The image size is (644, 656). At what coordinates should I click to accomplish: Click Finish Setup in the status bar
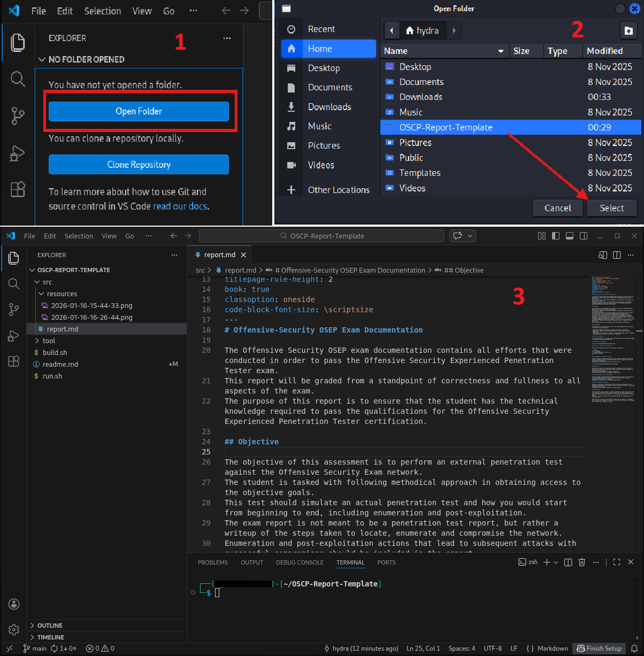(x=599, y=649)
